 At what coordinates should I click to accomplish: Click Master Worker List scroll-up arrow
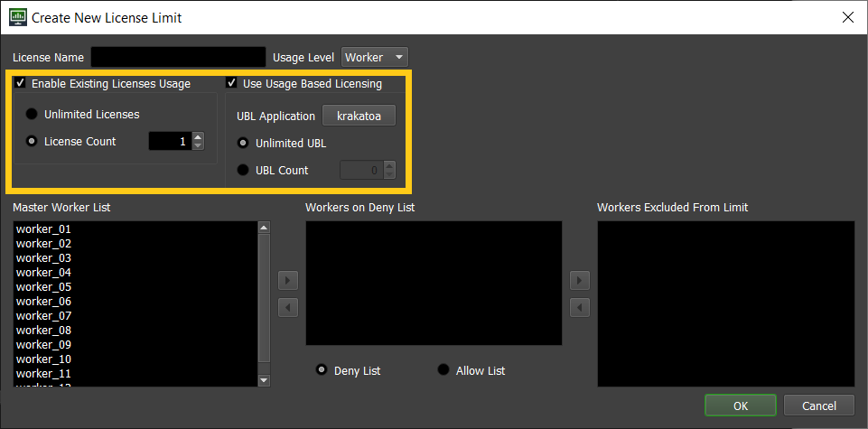point(264,228)
